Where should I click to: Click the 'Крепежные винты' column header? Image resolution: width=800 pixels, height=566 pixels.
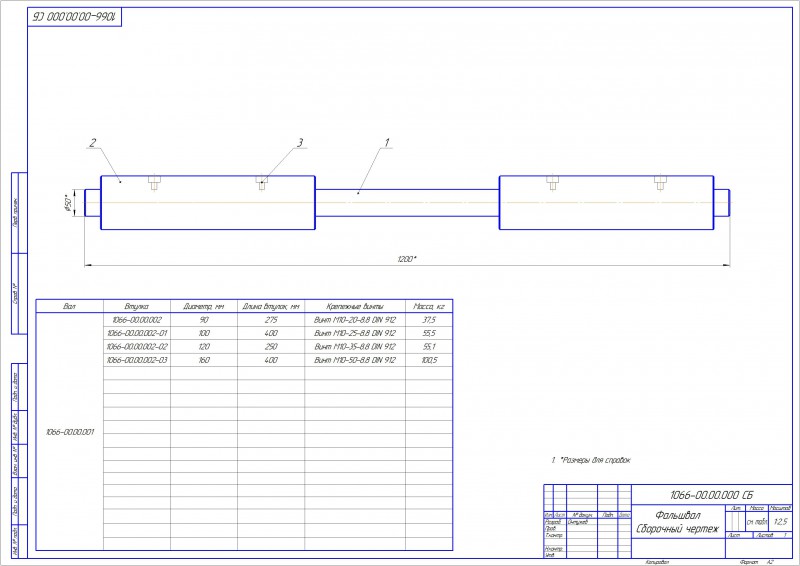pyautogui.click(x=355, y=306)
